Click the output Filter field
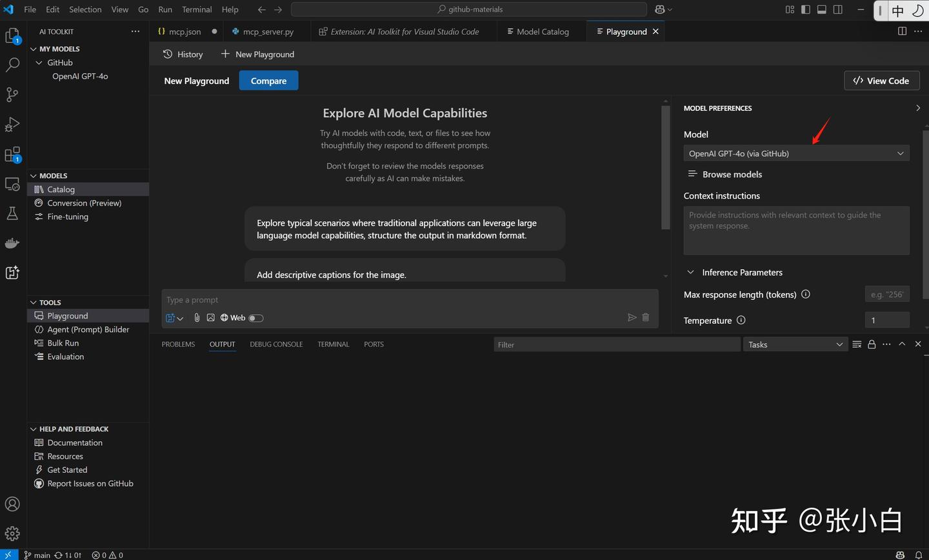The width and height of the screenshot is (929, 560). point(617,345)
